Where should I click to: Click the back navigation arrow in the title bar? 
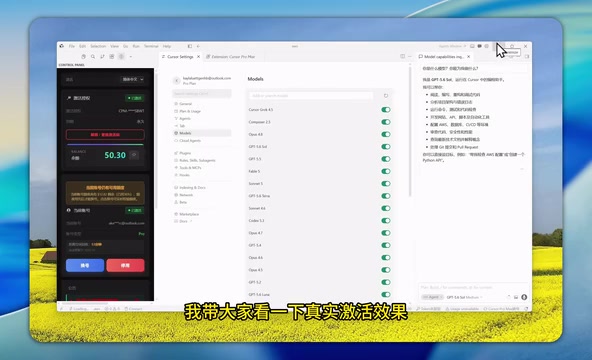[198, 46]
